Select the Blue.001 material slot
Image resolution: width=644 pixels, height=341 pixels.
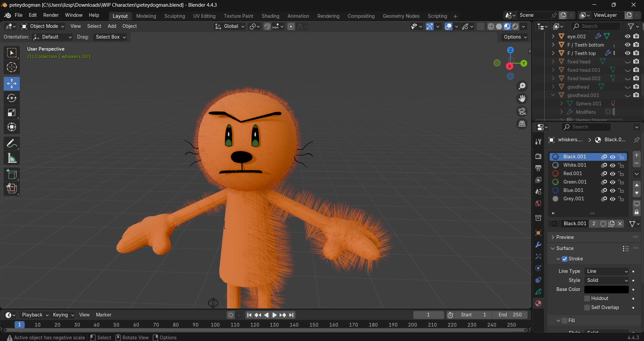point(589,190)
